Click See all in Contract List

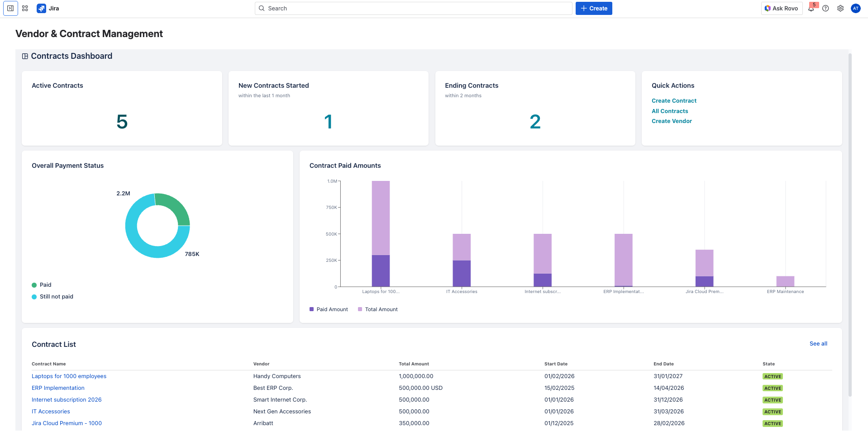818,344
